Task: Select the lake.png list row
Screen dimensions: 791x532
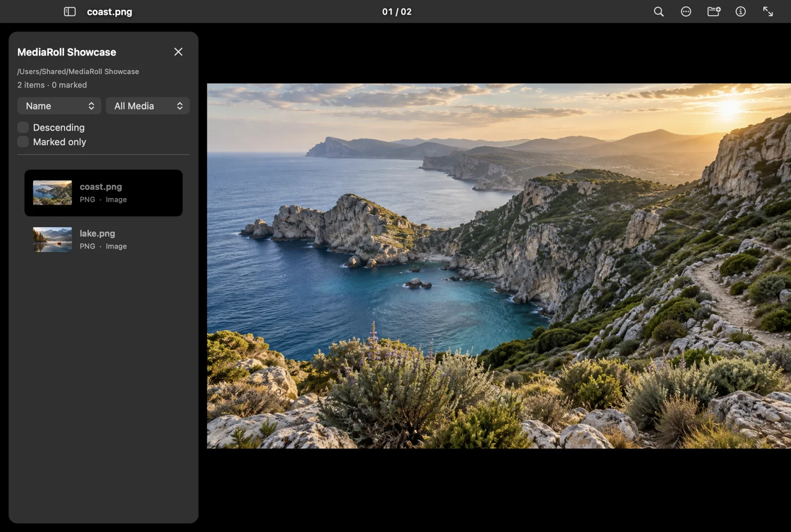Action: [103, 239]
